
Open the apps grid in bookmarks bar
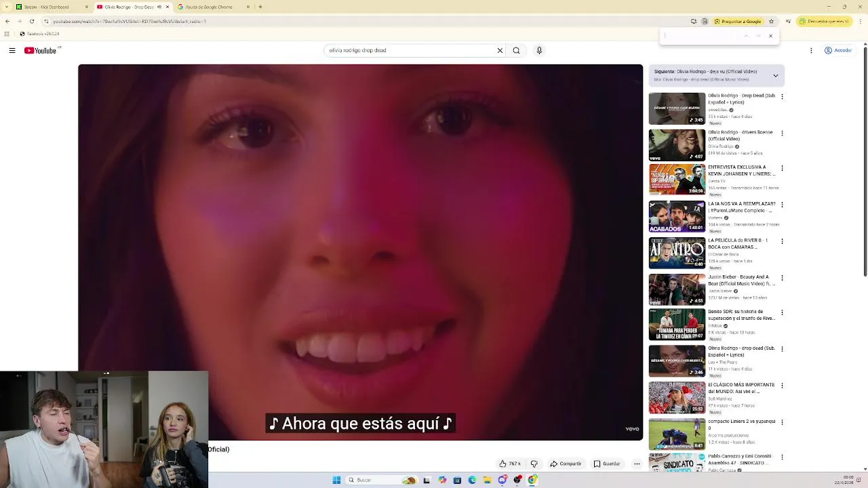(7, 34)
